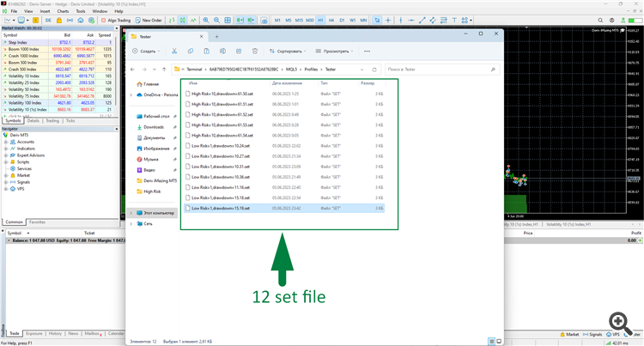The height and width of the screenshot is (346, 644).
Task: Select the trendline drawing tool
Action: click(x=422, y=20)
